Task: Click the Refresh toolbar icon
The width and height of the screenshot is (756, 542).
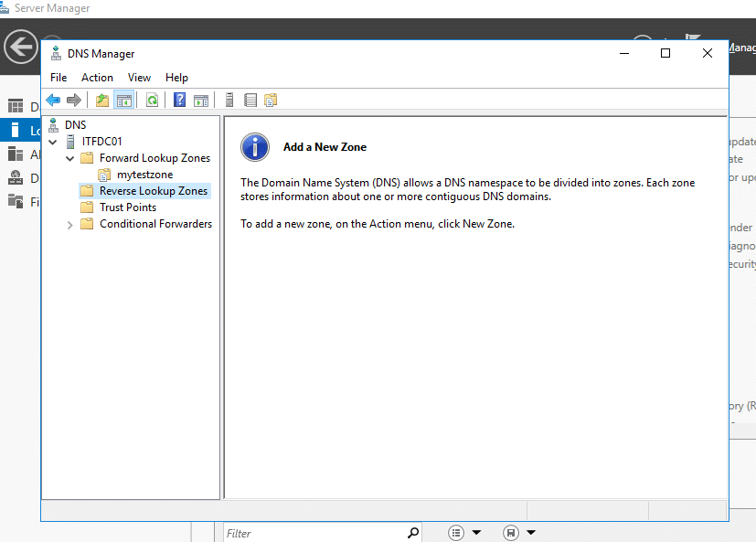Action: click(153, 101)
